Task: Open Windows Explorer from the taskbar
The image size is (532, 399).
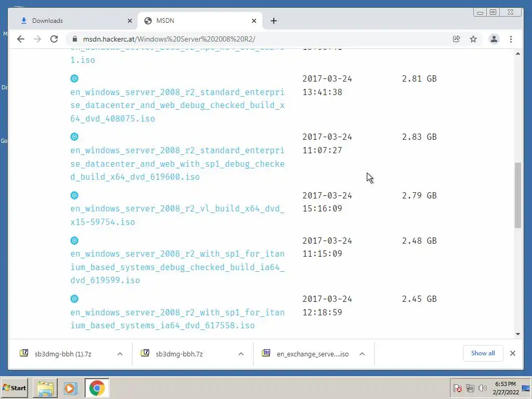Action: click(x=45, y=388)
